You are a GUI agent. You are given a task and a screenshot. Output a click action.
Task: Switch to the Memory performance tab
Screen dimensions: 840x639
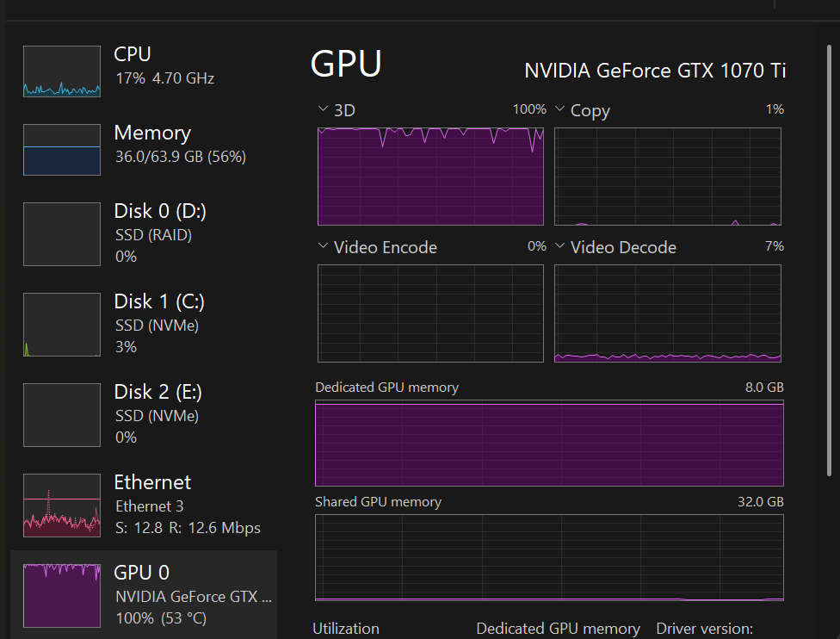pos(151,133)
